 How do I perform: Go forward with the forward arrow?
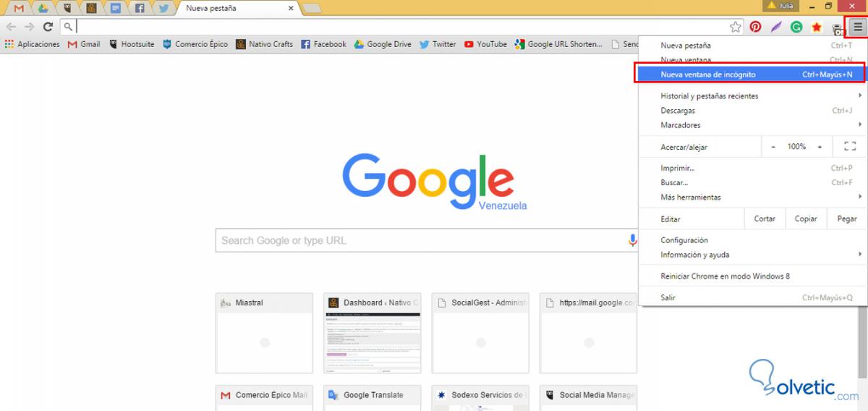[30, 27]
